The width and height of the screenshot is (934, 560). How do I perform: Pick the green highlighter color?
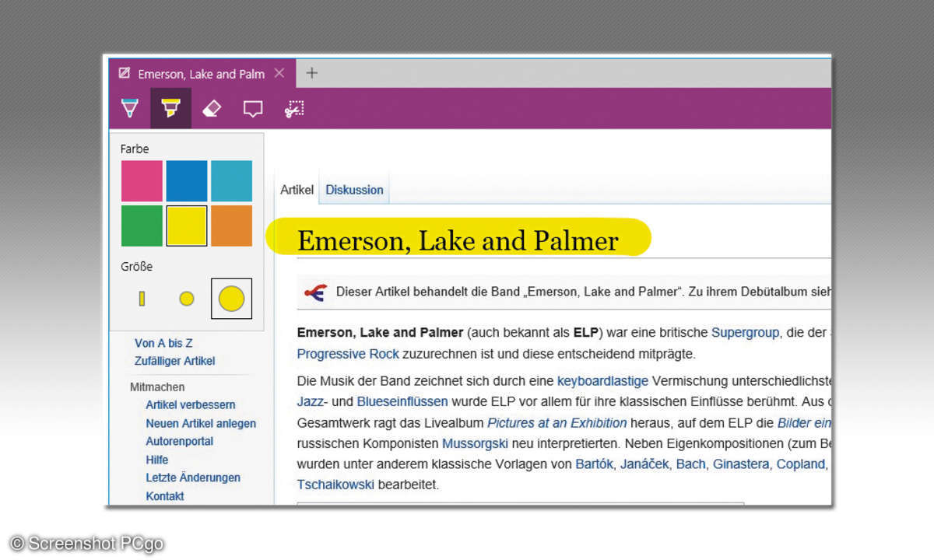pos(142,226)
